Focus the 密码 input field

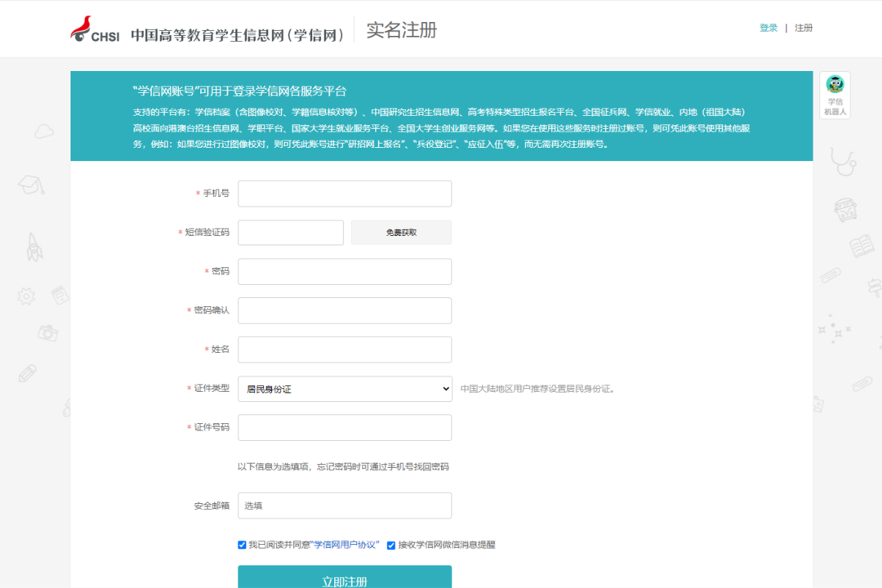[345, 271]
